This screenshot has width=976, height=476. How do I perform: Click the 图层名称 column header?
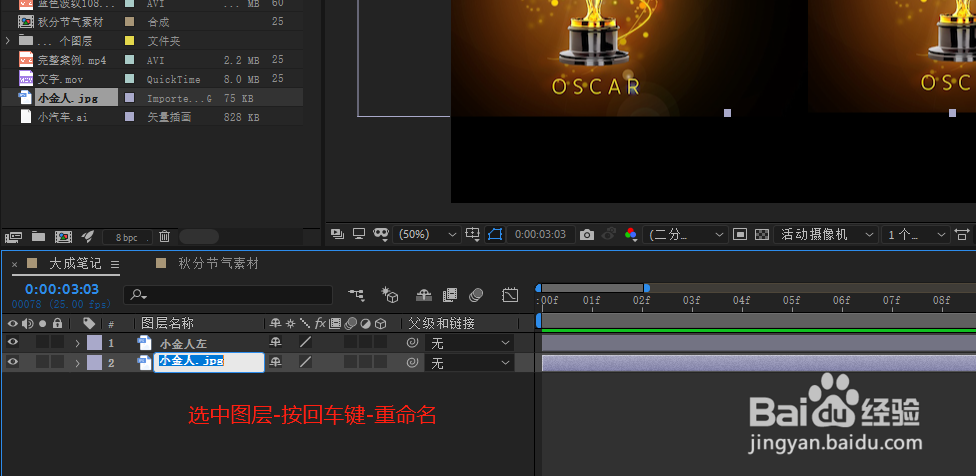click(x=167, y=324)
